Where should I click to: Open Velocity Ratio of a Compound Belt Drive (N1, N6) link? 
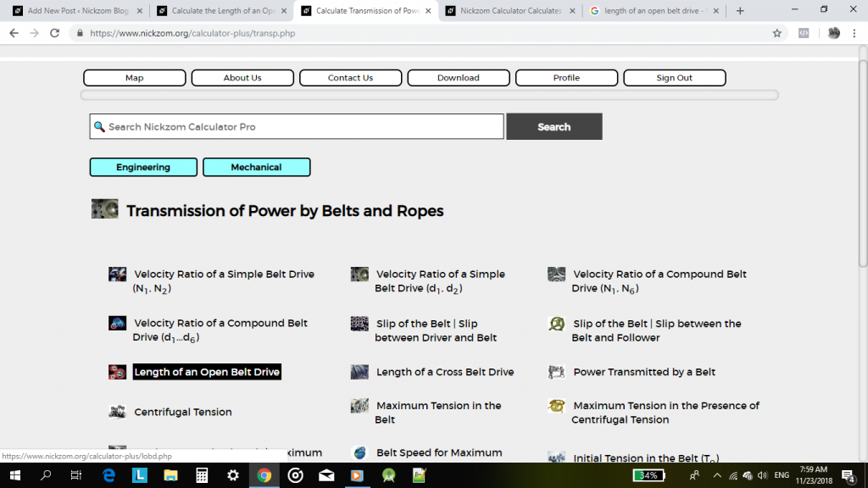pos(659,281)
